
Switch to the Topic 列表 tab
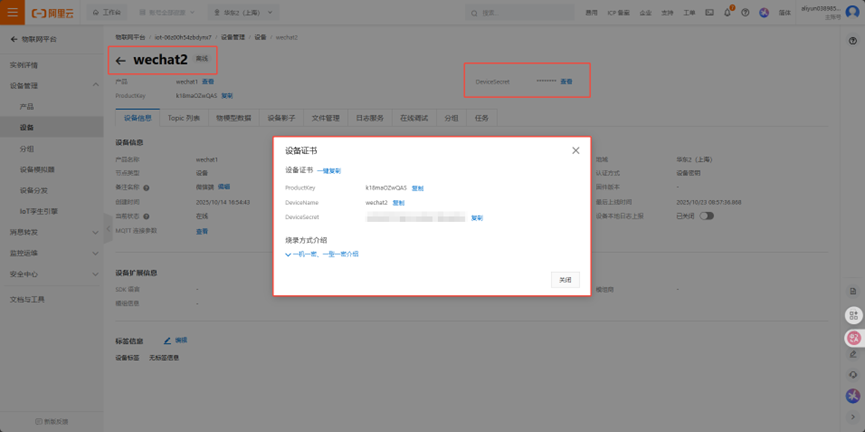[183, 118]
